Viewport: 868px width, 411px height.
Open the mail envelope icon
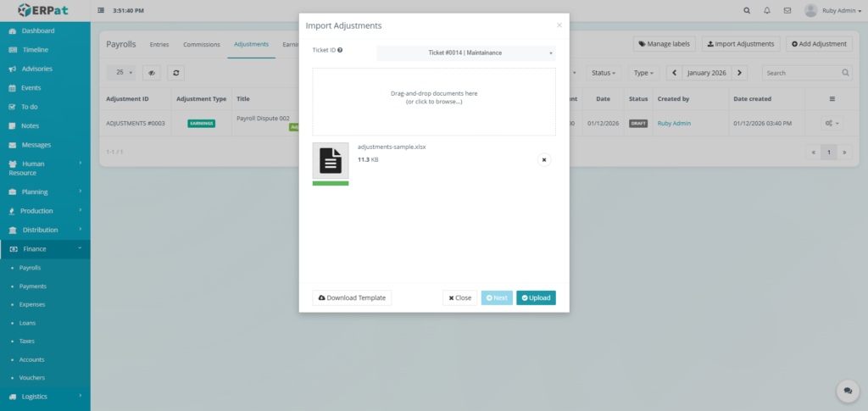pos(787,10)
